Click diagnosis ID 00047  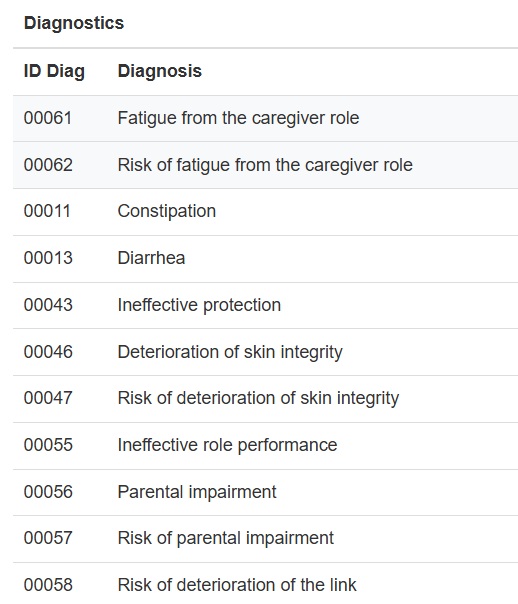coord(48,398)
